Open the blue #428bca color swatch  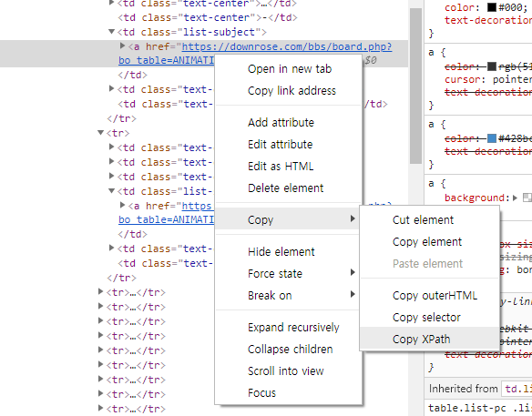click(x=492, y=138)
